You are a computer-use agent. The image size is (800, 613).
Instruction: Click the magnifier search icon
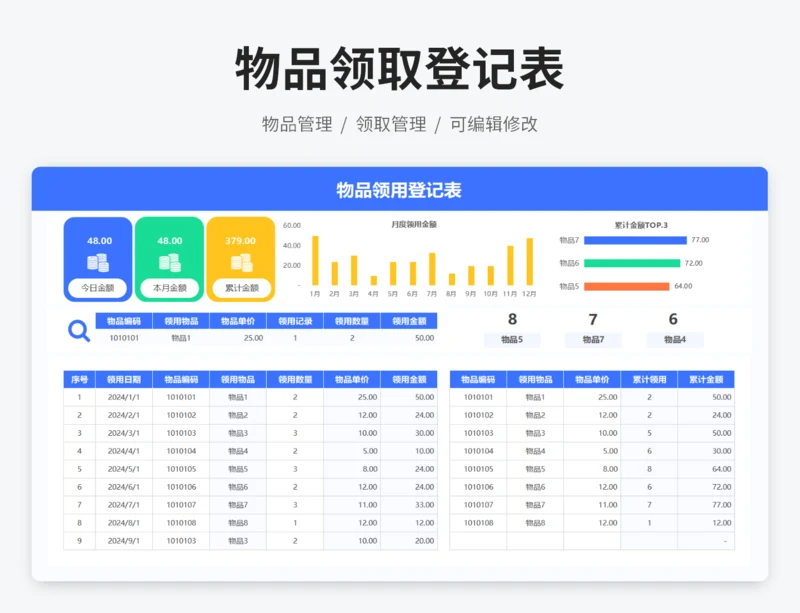coord(79,331)
